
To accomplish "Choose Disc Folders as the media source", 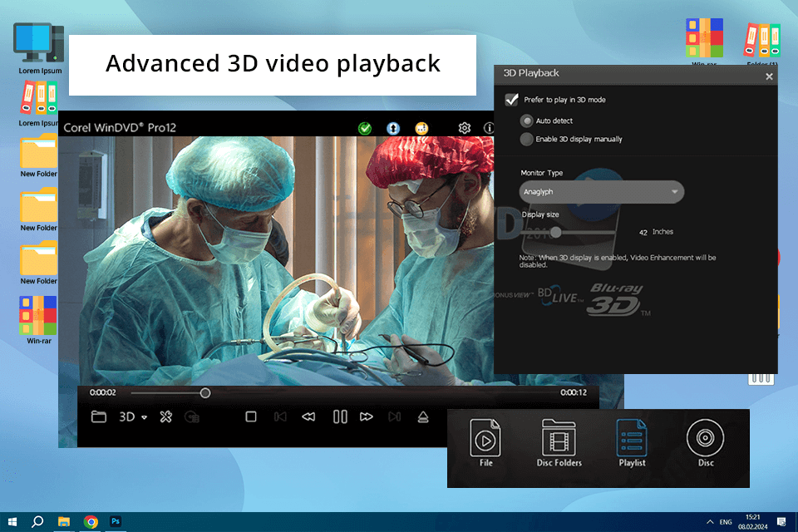I will (559, 442).
